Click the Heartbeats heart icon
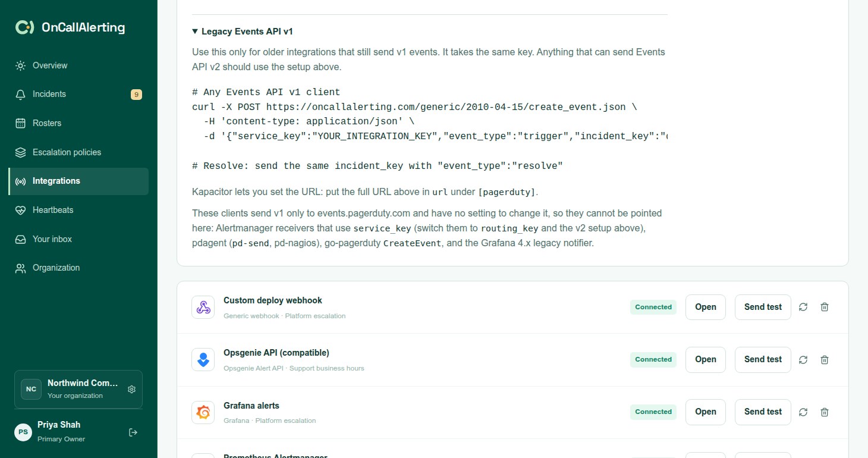The width and height of the screenshot is (868, 458). coord(21,210)
